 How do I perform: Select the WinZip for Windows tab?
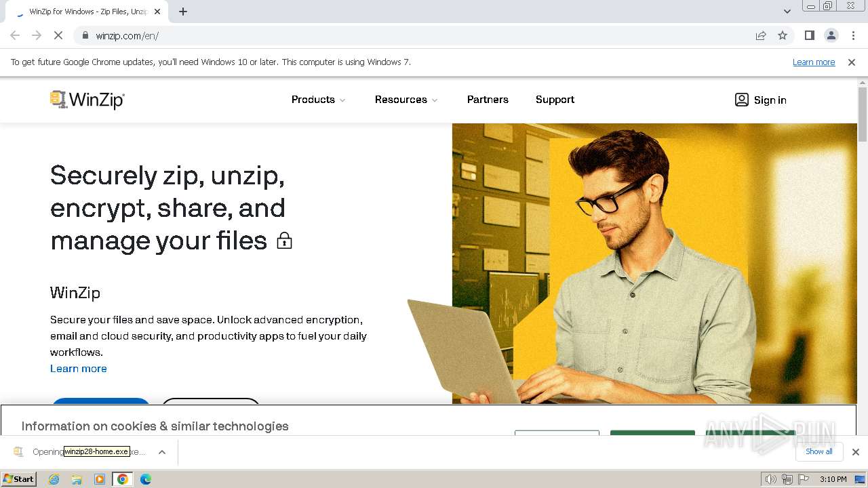pyautogui.click(x=86, y=12)
